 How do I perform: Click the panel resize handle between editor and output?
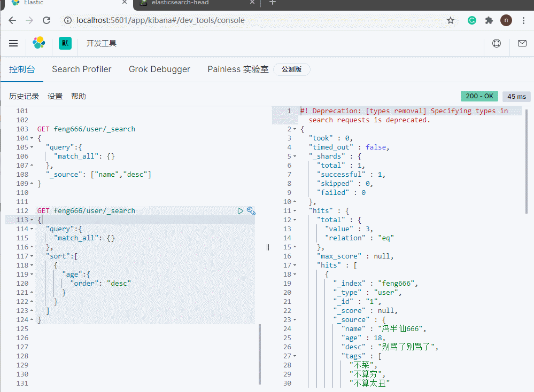[x=268, y=247]
